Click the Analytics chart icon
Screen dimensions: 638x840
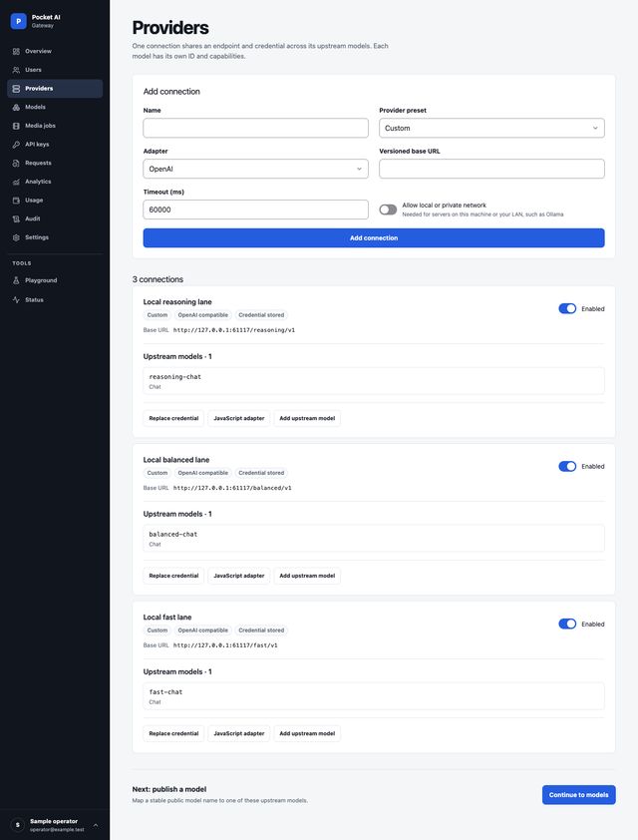pyautogui.click(x=16, y=182)
